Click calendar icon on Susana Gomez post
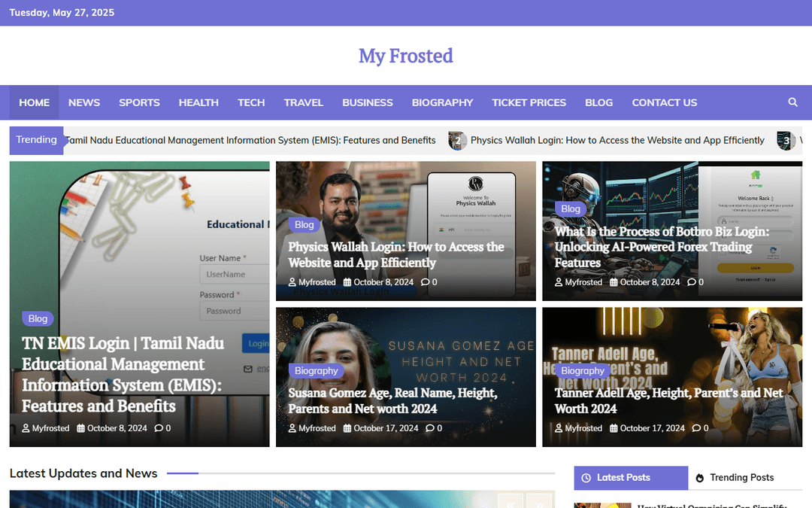Screen dimensions: 812x508 [347, 428]
